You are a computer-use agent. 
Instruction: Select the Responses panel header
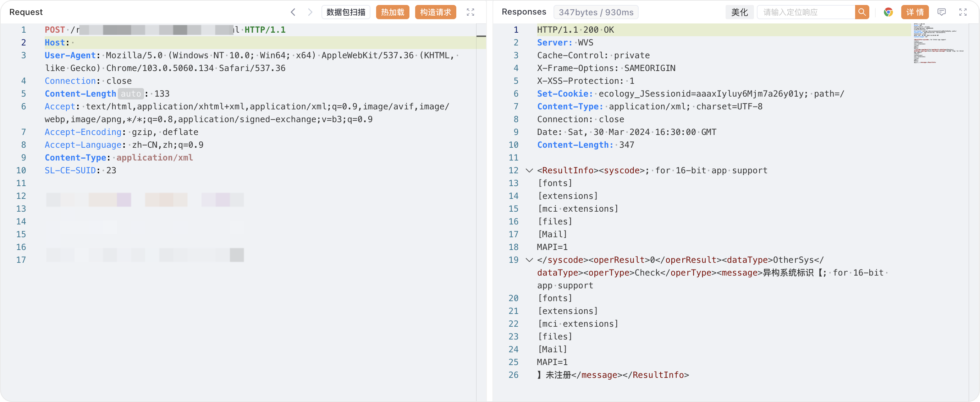point(524,11)
